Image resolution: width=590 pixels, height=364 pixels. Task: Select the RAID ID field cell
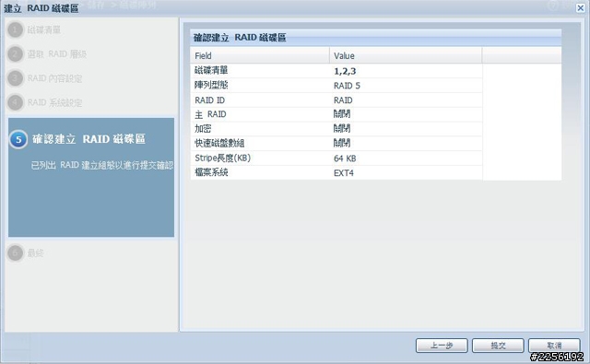click(260, 100)
